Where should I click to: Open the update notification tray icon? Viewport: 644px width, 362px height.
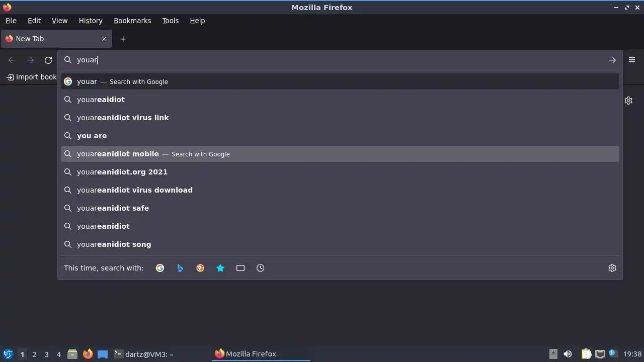point(613,353)
